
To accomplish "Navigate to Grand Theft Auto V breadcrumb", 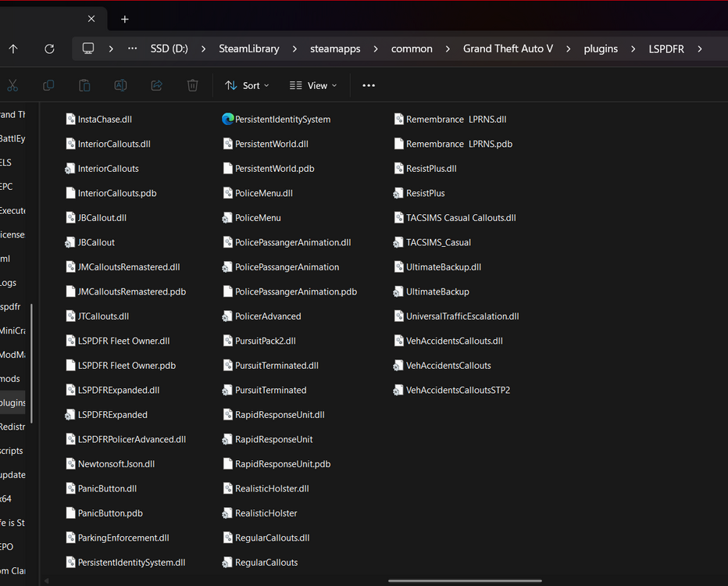I will pos(508,48).
